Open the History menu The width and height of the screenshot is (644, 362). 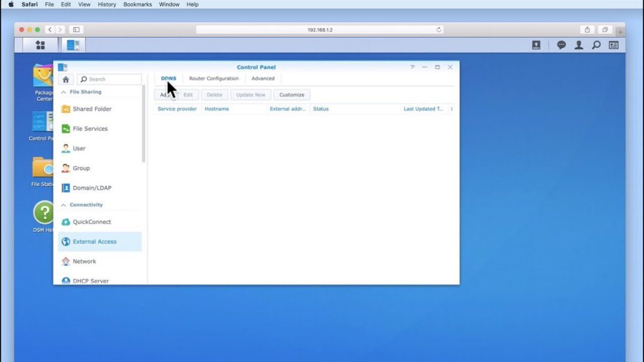(107, 4)
